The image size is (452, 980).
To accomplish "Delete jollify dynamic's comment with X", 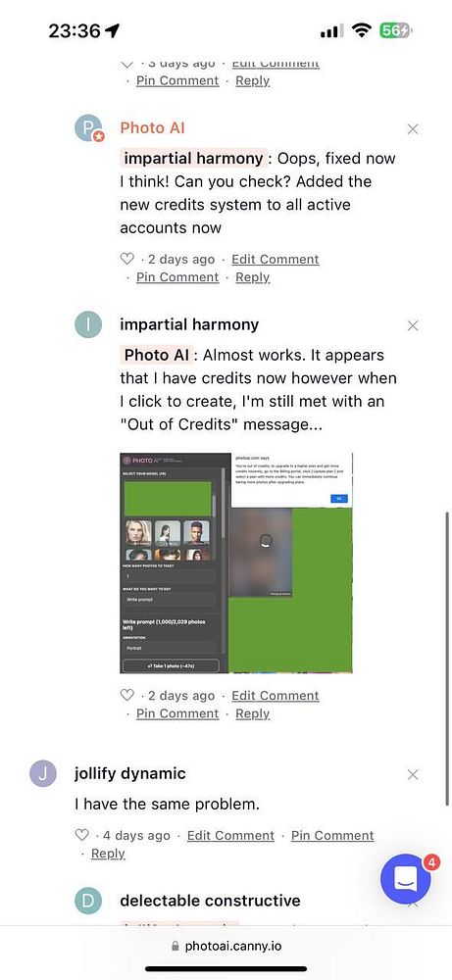I will tap(413, 774).
